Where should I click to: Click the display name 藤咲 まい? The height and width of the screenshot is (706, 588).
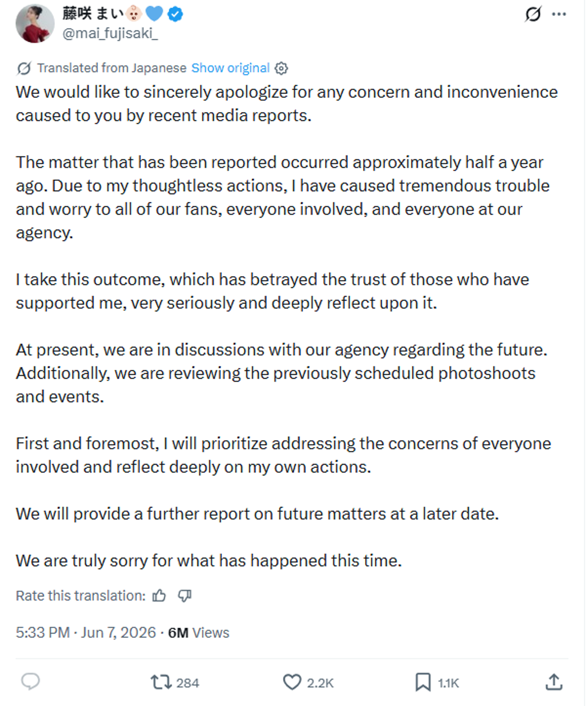93,14
